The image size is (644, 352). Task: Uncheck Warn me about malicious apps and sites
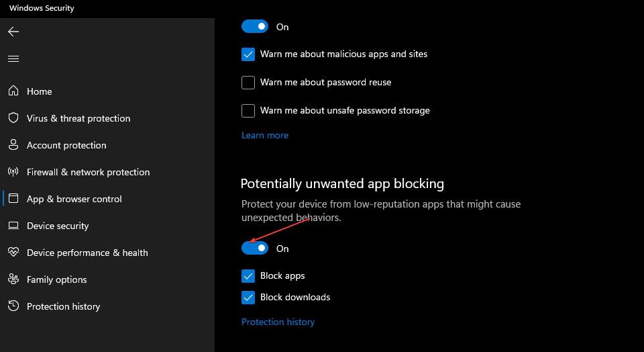[248, 54]
